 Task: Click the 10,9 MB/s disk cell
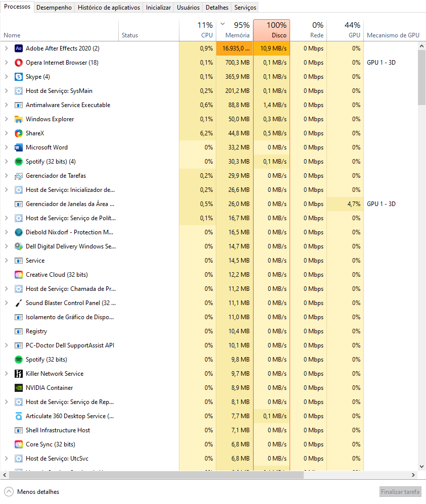coord(271,48)
